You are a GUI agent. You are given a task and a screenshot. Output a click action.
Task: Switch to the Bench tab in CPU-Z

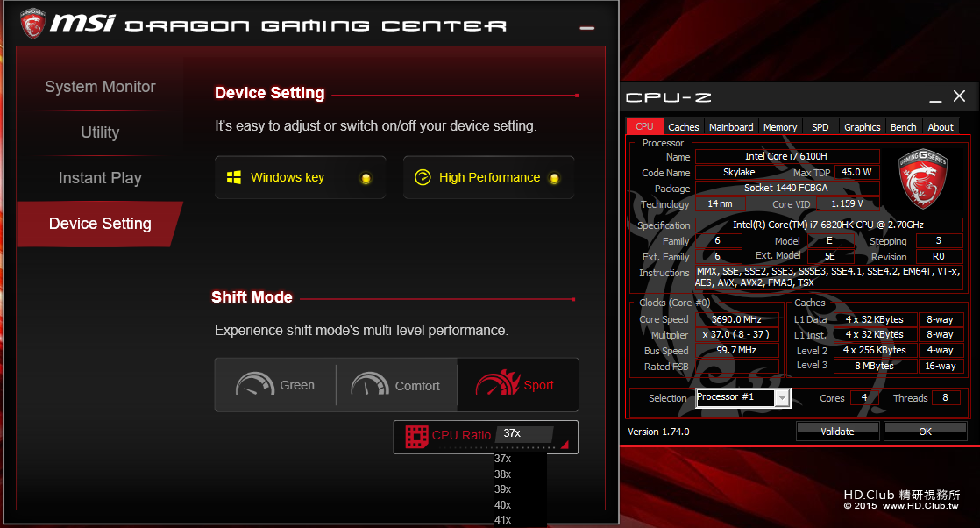[x=903, y=127]
